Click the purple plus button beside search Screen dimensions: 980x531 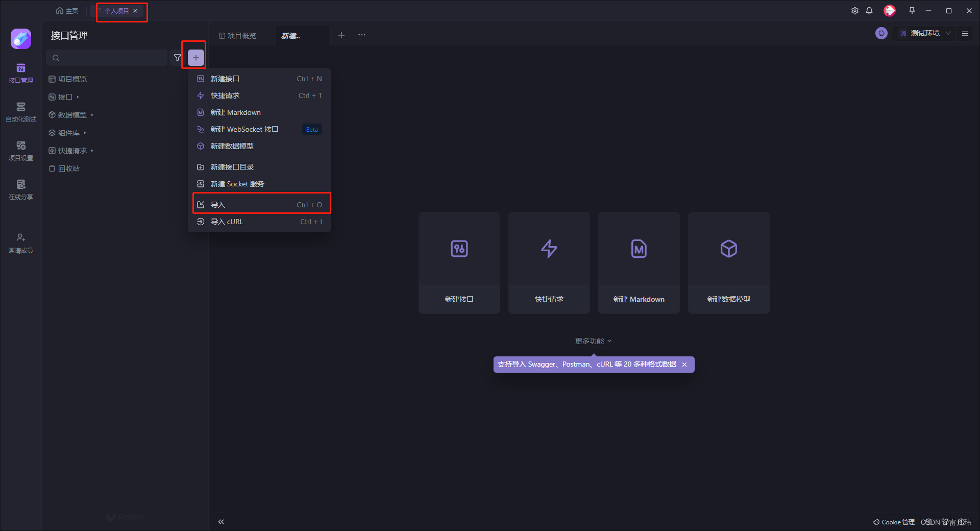[x=196, y=58]
